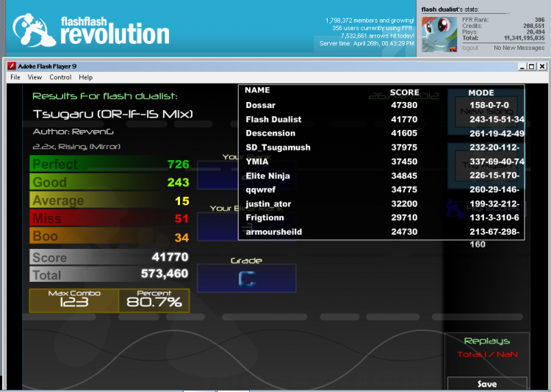Click the SCORE column header

click(x=405, y=92)
